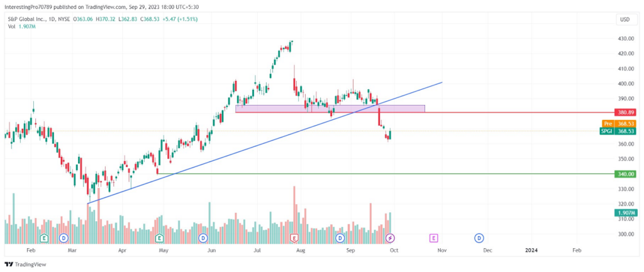Click the purple lightning event marker

point(390,237)
